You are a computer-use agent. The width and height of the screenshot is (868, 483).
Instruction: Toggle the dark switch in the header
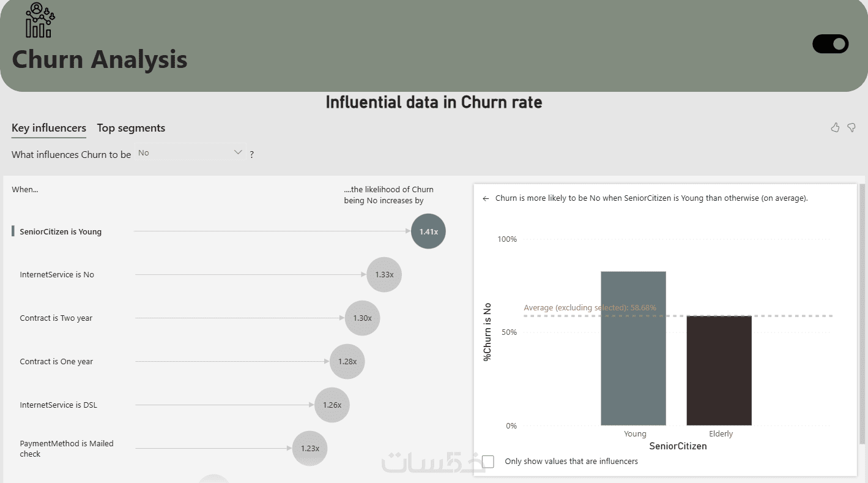click(x=830, y=44)
